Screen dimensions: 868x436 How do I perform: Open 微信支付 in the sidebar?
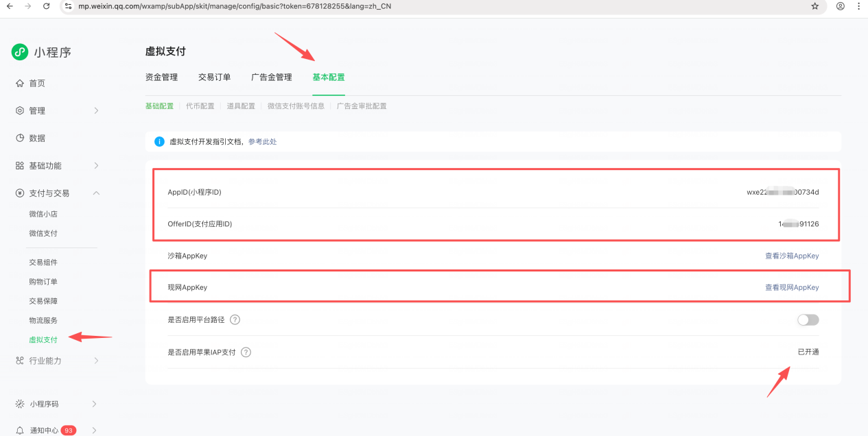(x=43, y=233)
